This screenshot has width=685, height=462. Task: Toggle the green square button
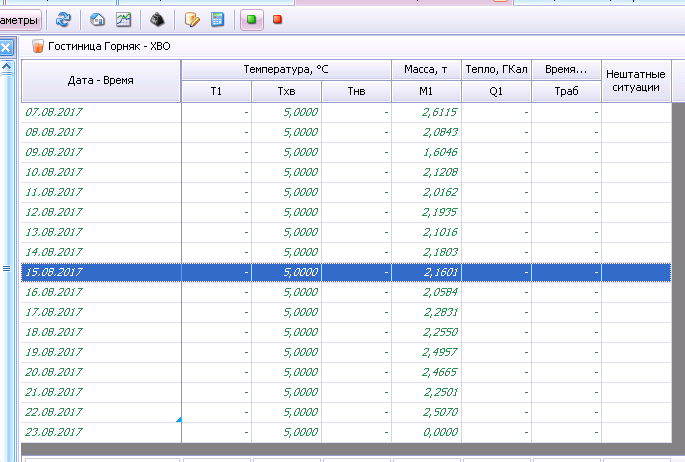click(252, 20)
